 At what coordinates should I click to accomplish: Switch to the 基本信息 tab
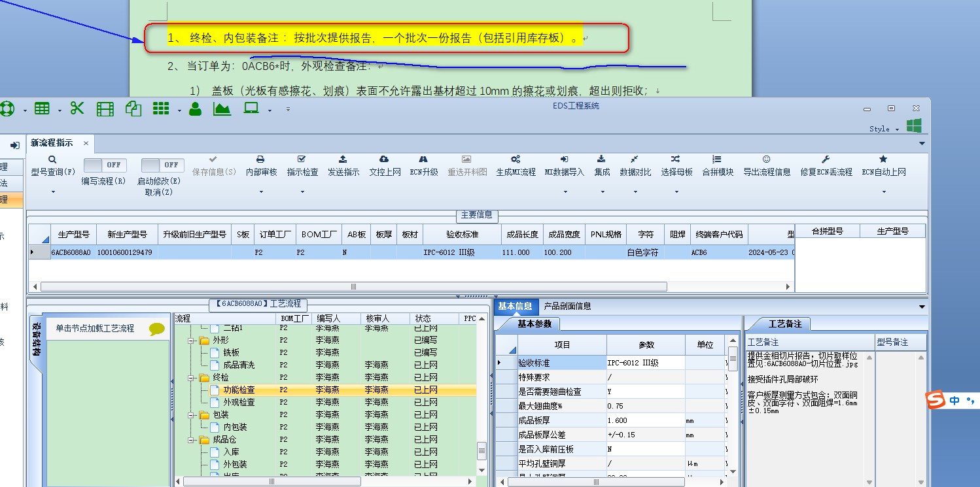point(516,306)
